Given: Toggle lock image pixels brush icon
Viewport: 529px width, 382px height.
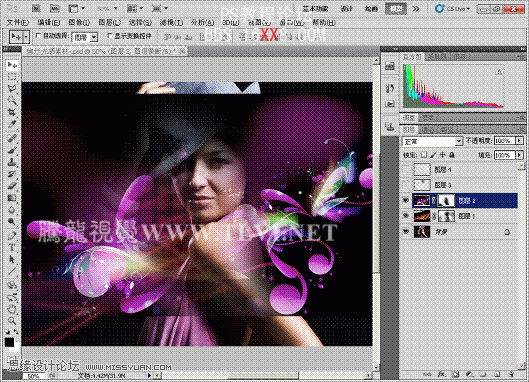Looking at the screenshot, I should (x=433, y=155).
